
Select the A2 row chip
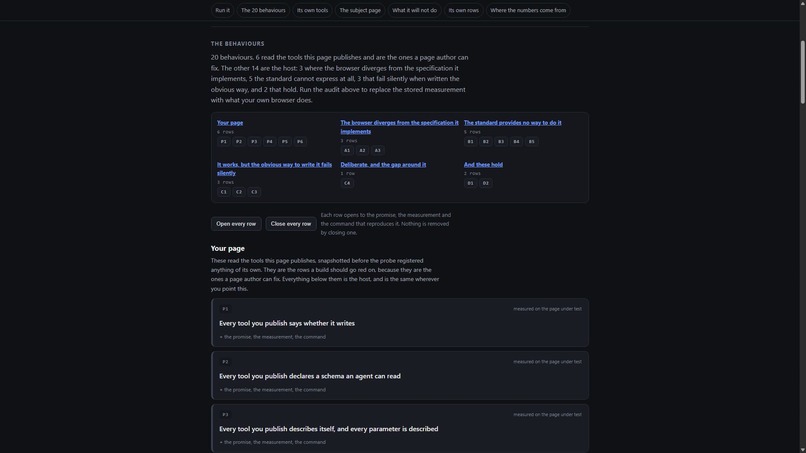pyautogui.click(x=362, y=150)
